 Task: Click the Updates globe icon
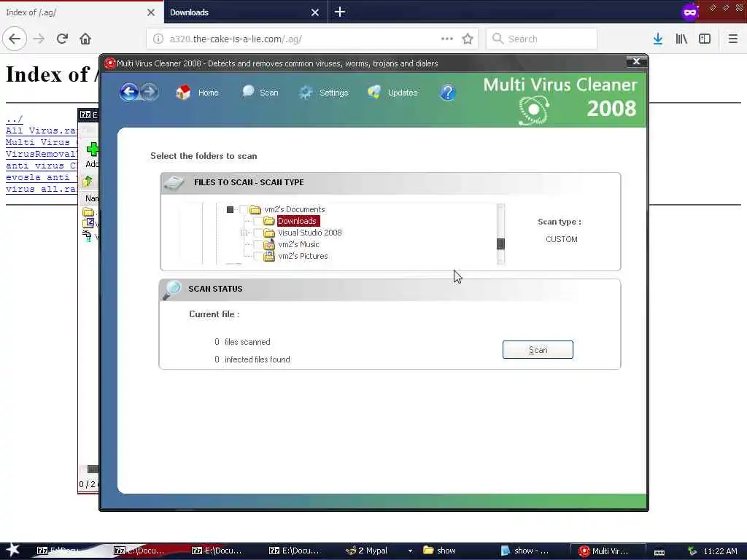tap(374, 92)
